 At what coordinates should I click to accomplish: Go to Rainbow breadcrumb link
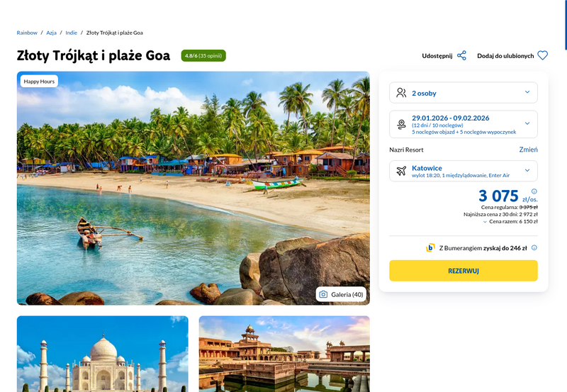click(x=27, y=33)
